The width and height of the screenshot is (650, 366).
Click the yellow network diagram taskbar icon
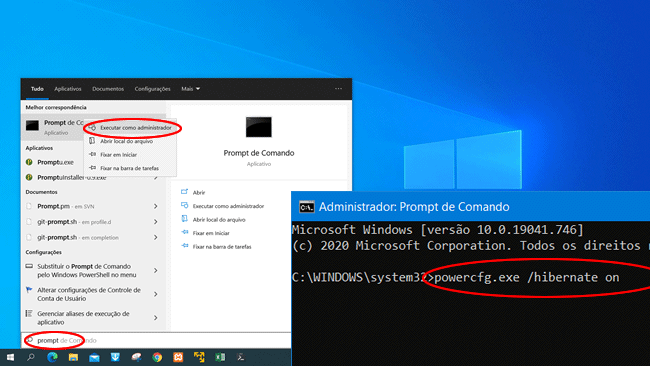pyautogui.click(x=199, y=357)
